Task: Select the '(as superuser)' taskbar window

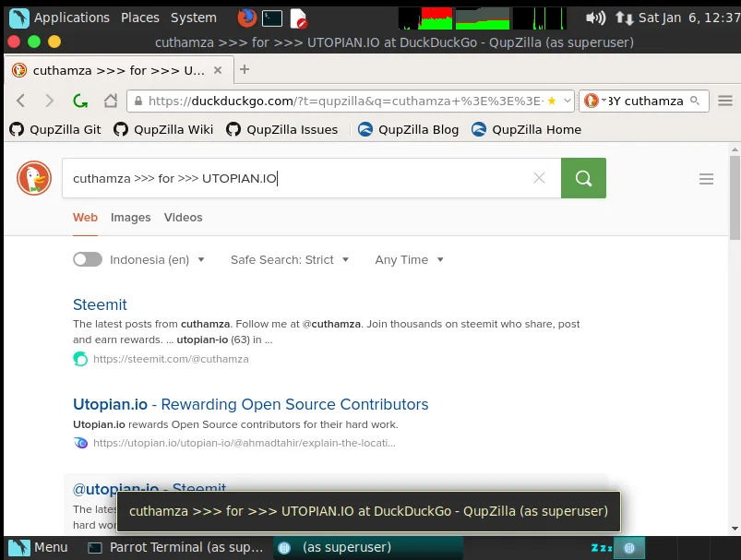Action: coord(367,547)
